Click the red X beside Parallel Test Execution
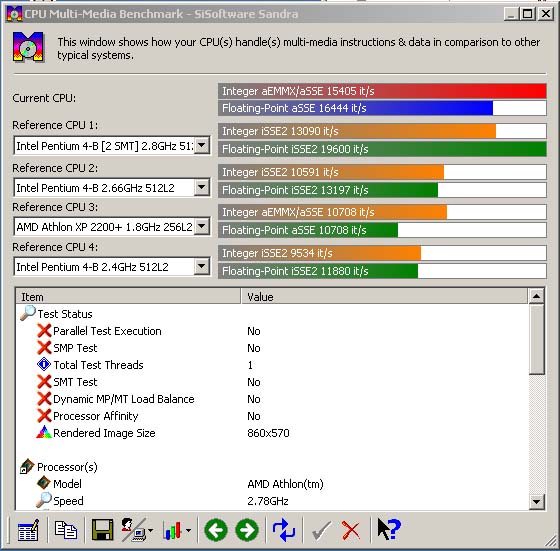Screen dimensions: 560x551 (x=44, y=331)
